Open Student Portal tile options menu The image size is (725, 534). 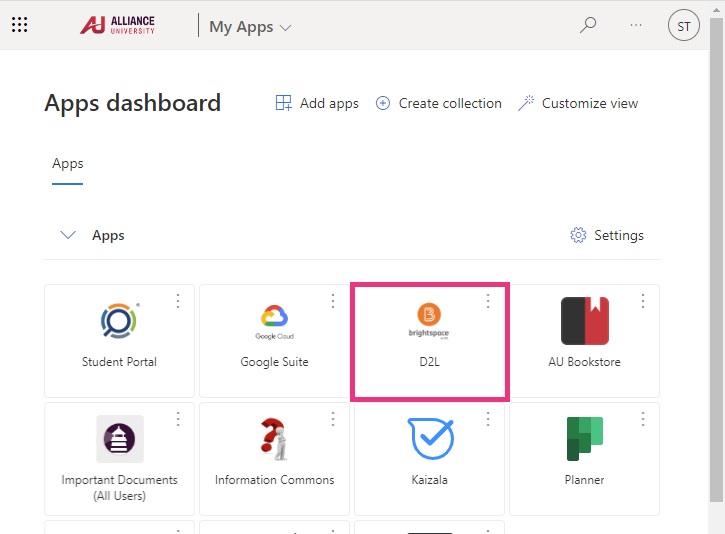coord(178,301)
